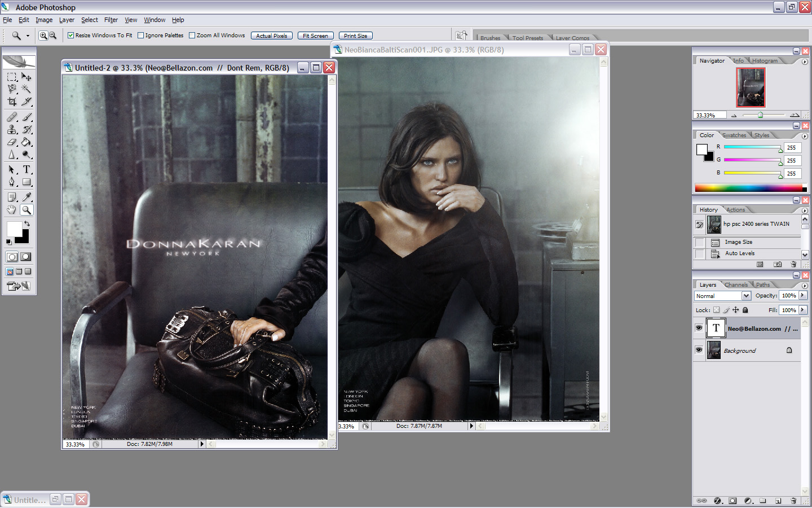Toggle Lock position in the Layers palette
Image resolution: width=812 pixels, height=508 pixels.
tap(735, 310)
